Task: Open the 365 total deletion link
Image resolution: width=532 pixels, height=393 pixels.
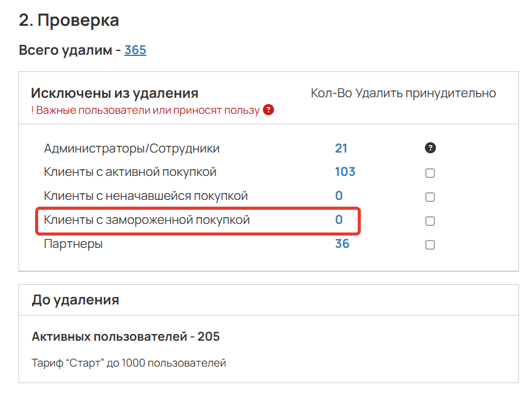Action: pyautogui.click(x=135, y=50)
